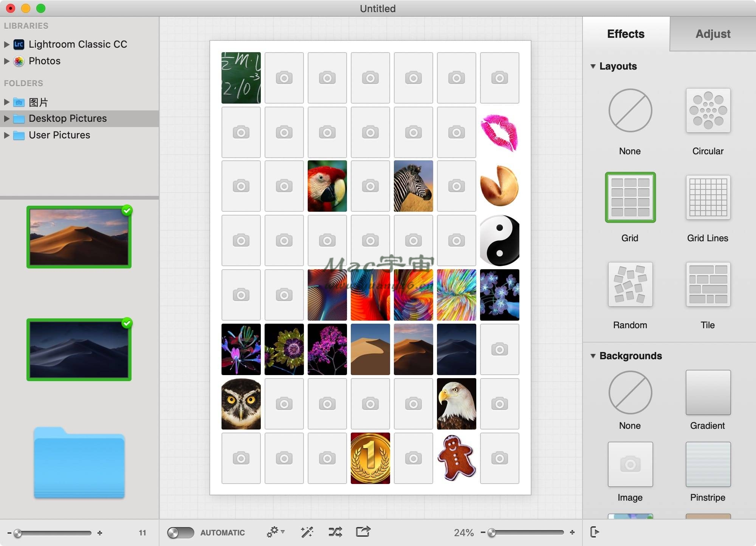756x546 pixels.
Task: Select the User Pictures folder
Action: click(x=59, y=135)
